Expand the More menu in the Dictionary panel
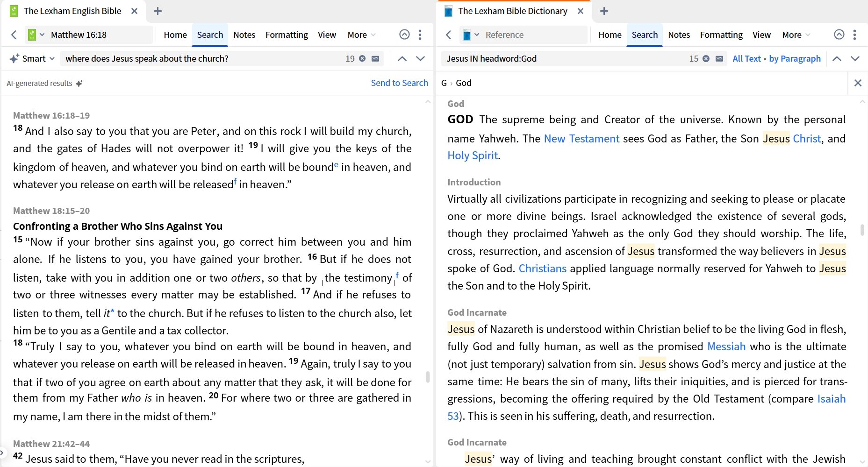868x467 pixels. click(x=796, y=35)
